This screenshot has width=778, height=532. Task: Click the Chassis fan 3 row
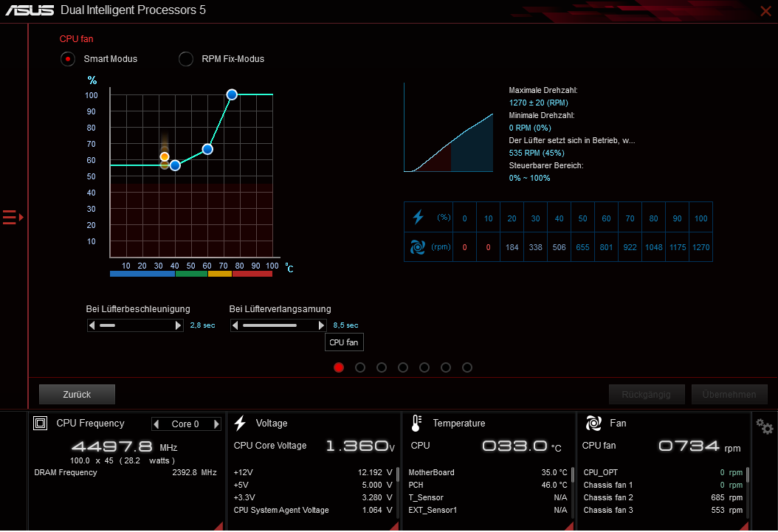point(663,510)
